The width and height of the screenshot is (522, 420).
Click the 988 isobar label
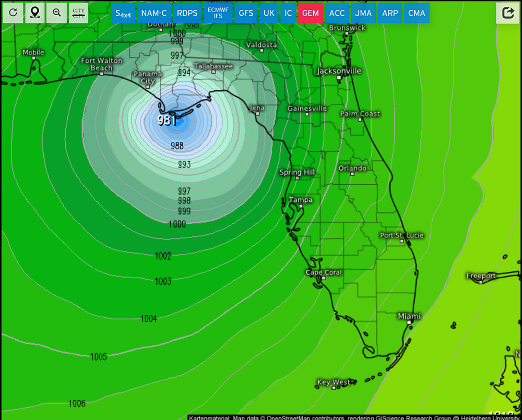point(177,146)
